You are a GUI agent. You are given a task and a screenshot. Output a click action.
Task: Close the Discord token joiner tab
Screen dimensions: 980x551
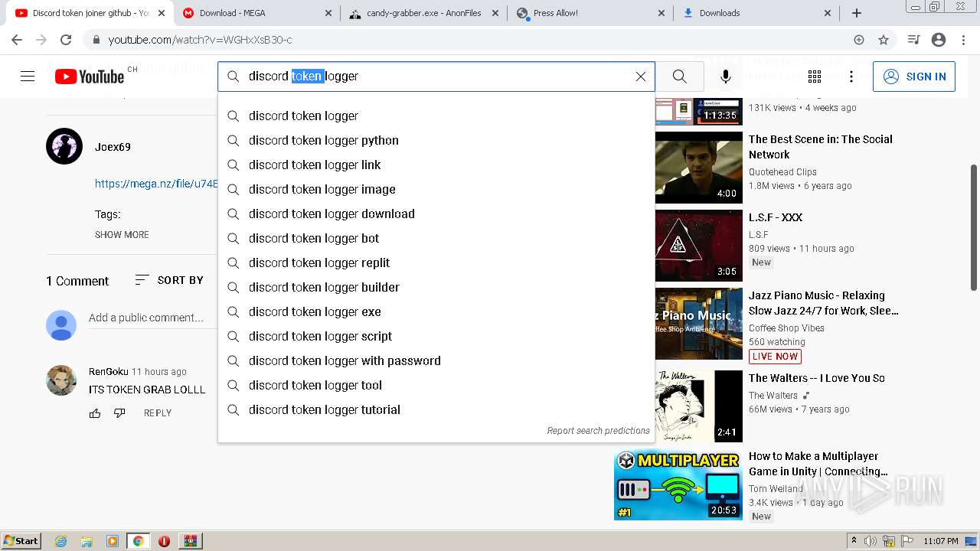coord(162,13)
